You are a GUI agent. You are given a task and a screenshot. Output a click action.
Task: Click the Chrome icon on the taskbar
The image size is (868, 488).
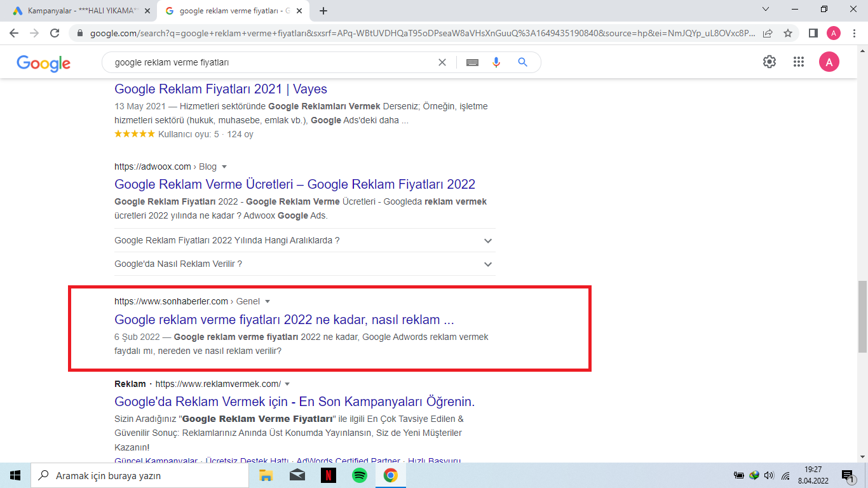point(390,475)
